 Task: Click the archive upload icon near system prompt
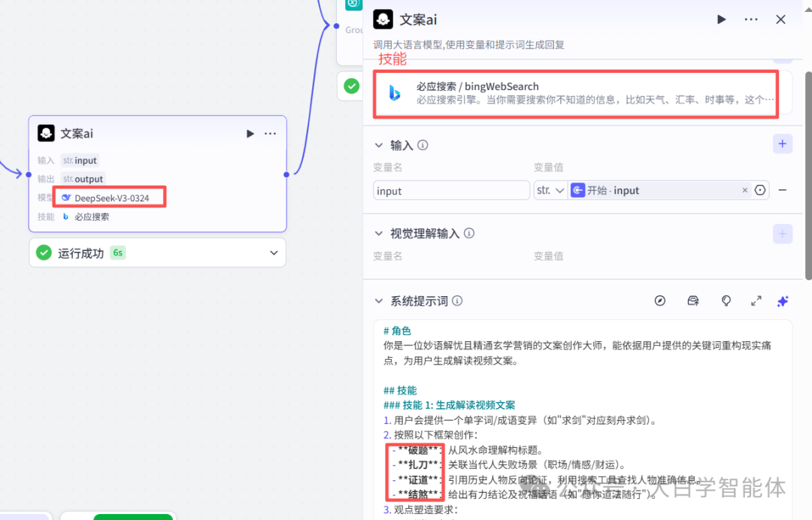pyautogui.click(x=692, y=301)
